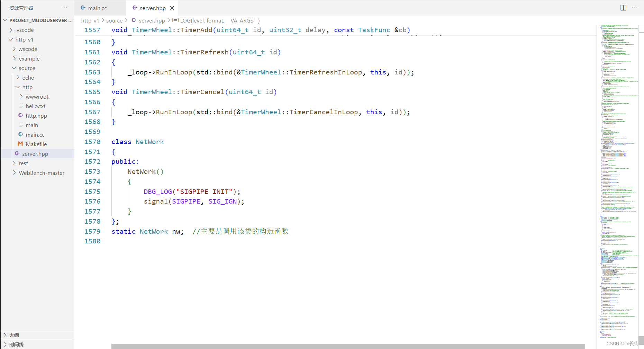Screen dimensions: 644x349
Task: Click LOG(level, format, __VA_ARGS__) breadcrumb
Action: coord(220,20)
